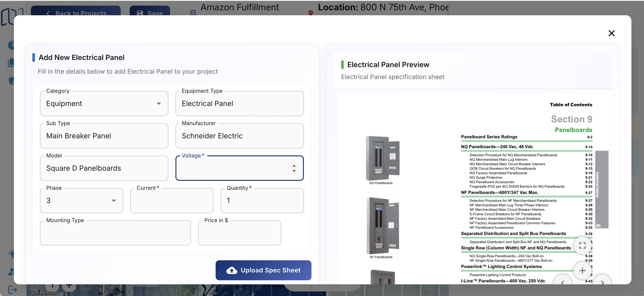This screenshot has width=644, height=296.
Task: Close the Add New Electrical Panel dialog
Action: [x=611, y=33]
